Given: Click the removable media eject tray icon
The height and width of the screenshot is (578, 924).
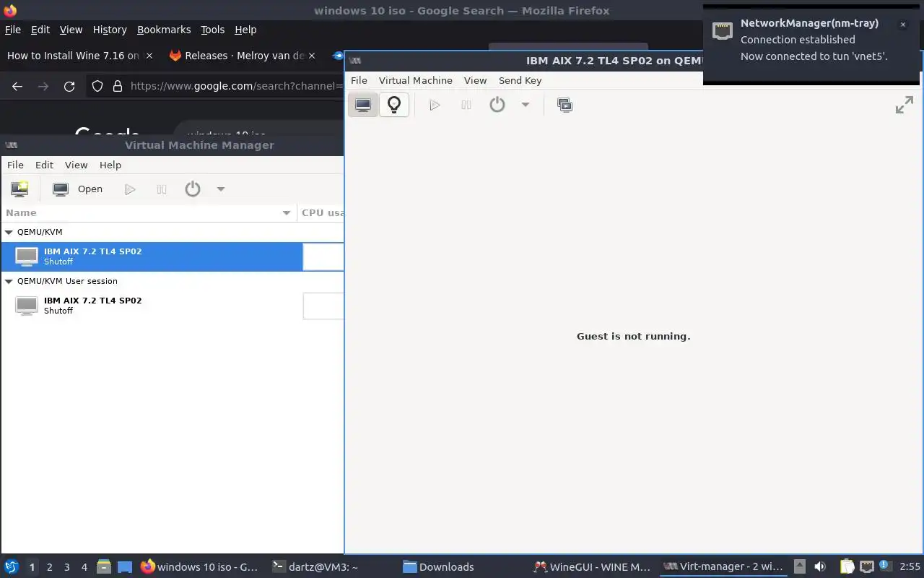Looking at the screenshot, I should pos(799,567).
